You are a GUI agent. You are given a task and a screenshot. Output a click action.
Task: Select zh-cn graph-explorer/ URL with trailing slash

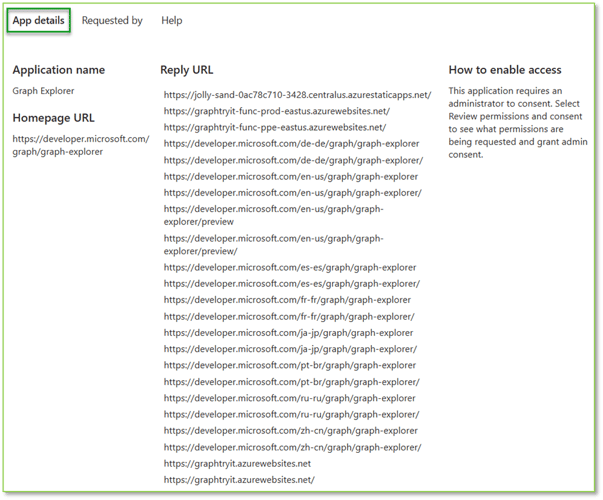coord(292,447)
